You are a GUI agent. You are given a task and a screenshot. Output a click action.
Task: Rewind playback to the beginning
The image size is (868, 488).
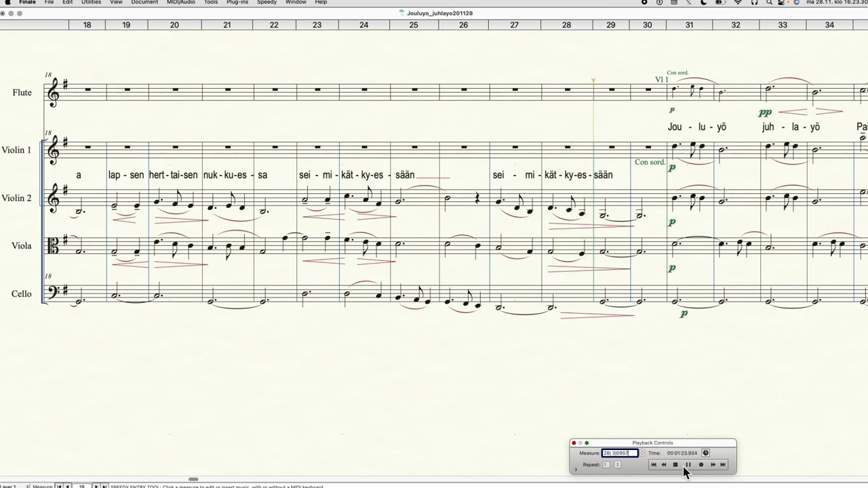(653, 465)
